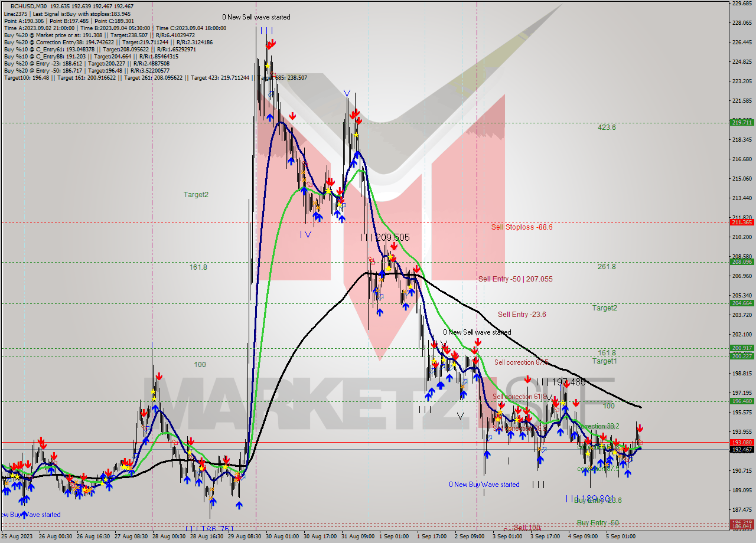
Task: Click the green 200.917 price tag
Action: point(742,348)
